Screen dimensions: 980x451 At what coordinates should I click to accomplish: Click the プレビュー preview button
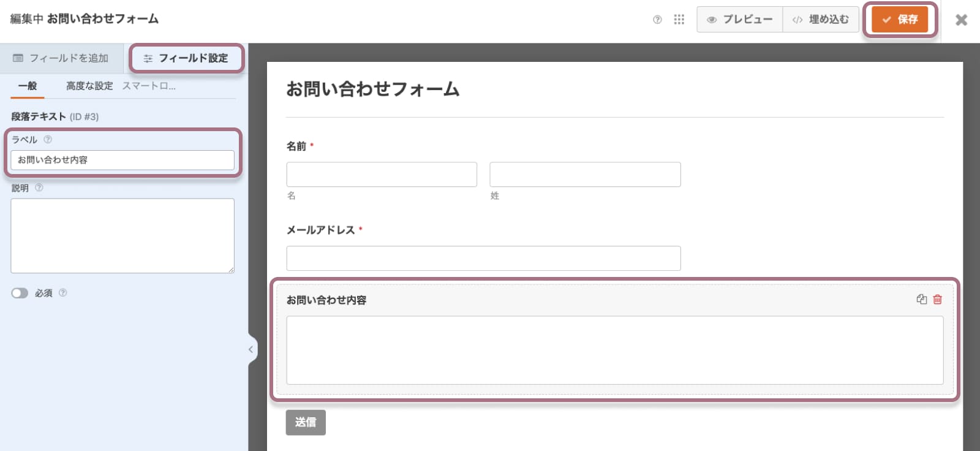tap(739, 20)
